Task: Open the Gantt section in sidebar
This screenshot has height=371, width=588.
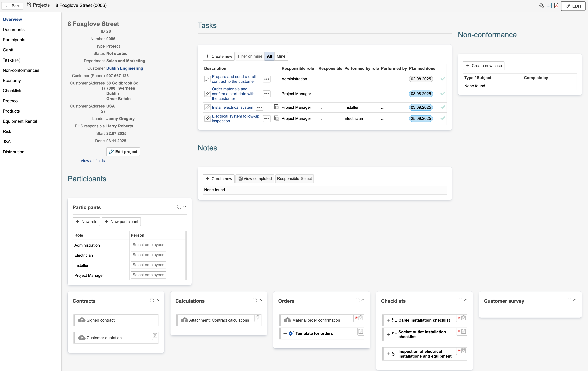Action: click(8, 50)
